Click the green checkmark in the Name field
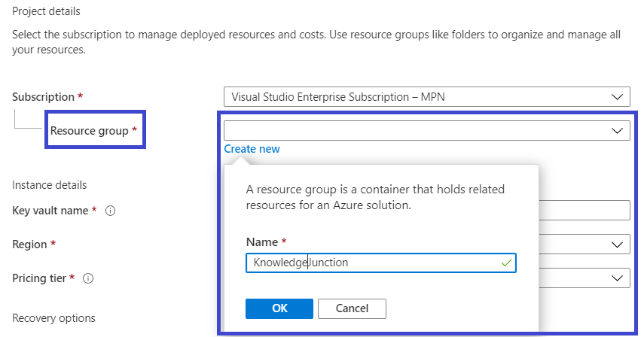 [505, 263]
